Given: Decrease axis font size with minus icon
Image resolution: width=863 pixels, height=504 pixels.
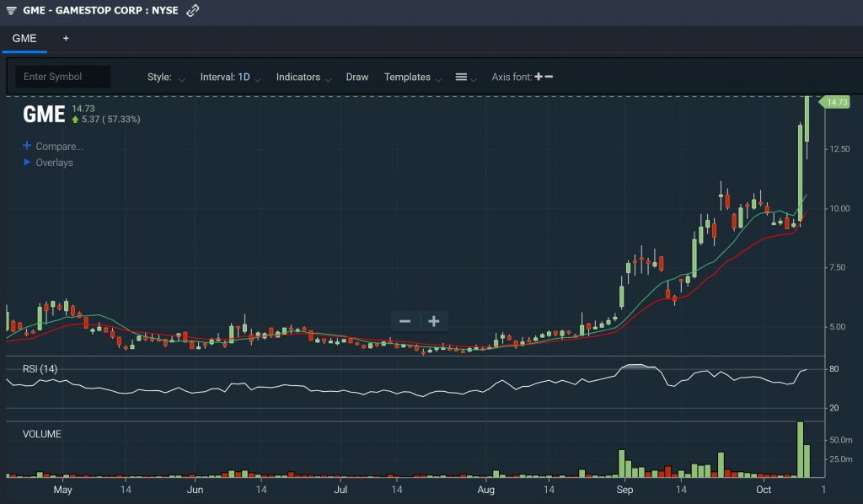Looking at the screenshot, I should coord(549,77).
